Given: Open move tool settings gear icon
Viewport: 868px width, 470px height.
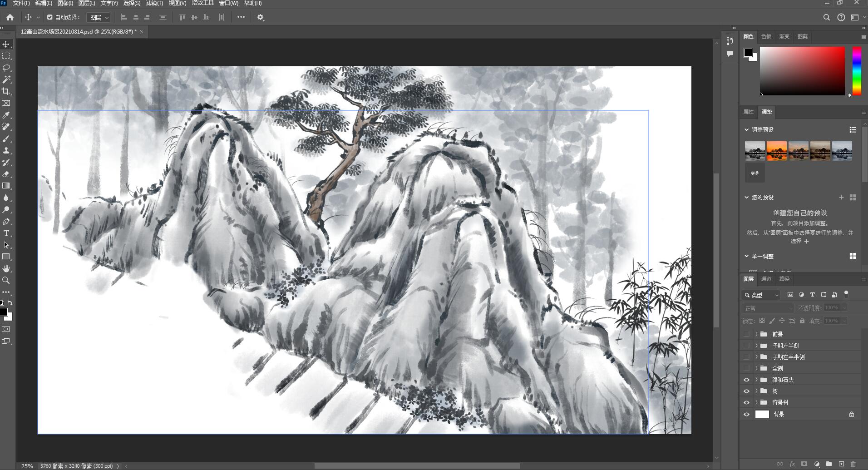Looking at the screenshot, I should coord(261,17).
